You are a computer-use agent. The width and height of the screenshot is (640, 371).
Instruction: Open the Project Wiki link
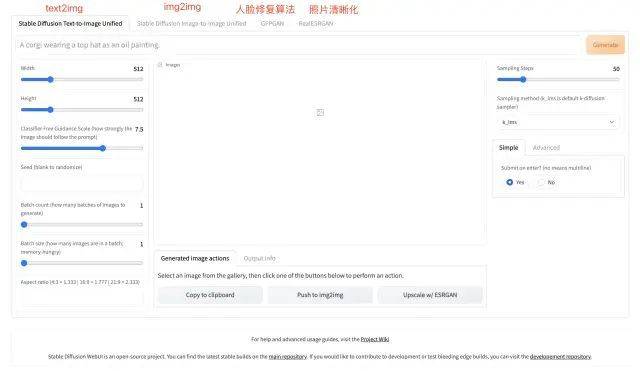point(375,339)
